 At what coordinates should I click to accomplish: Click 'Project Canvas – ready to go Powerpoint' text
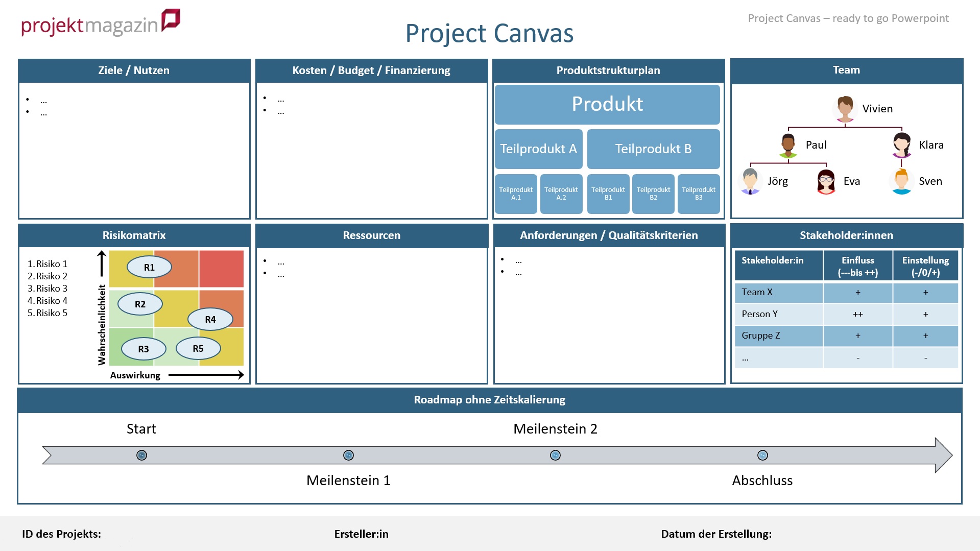coord(848,18)
